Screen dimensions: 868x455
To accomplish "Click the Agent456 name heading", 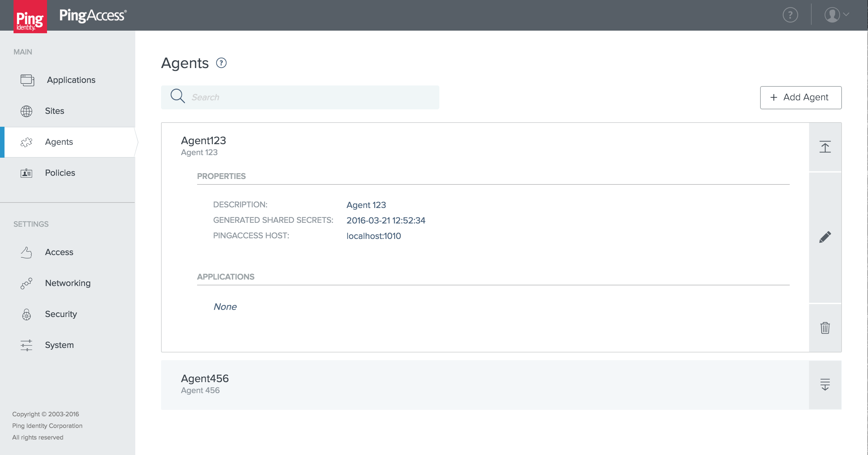I will (x=205, y=379).
